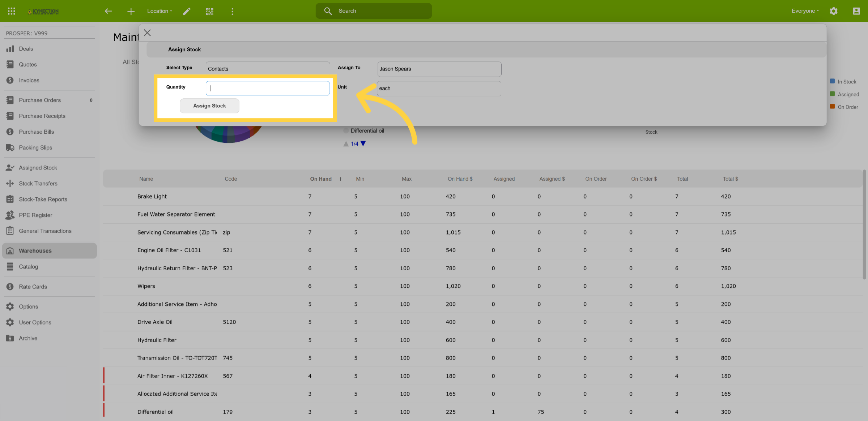The height and width of the screenshot is (421, 868).
Task: Toggle Differential oil pie legend item
Action: click(363, 131)
